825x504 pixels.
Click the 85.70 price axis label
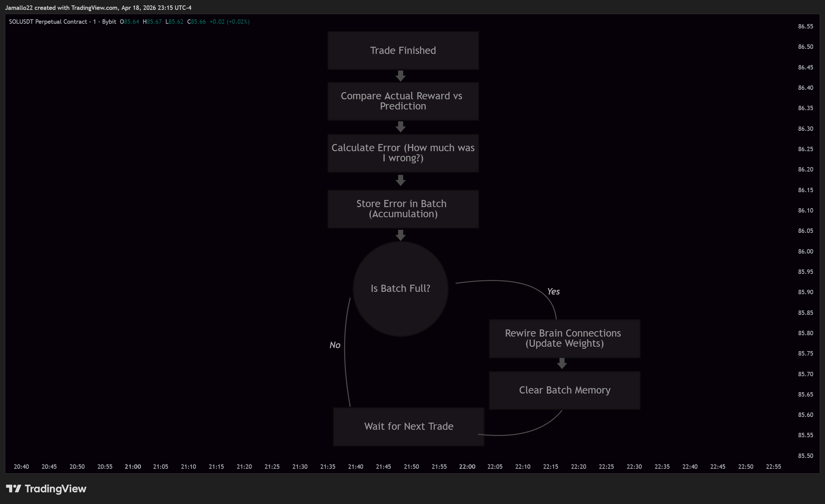click(805, 374)
